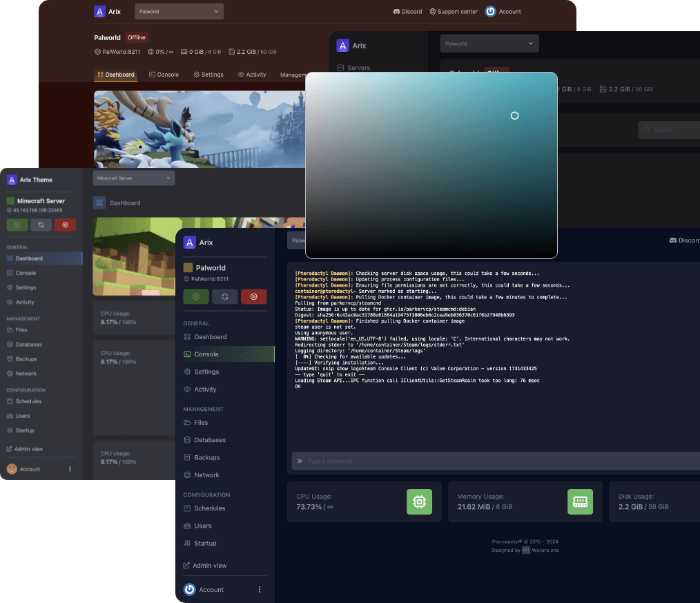This screenshot has height=603, width=700.
Task: Open the Minecraft Server selector dropdown
Action: click(134, 178)
